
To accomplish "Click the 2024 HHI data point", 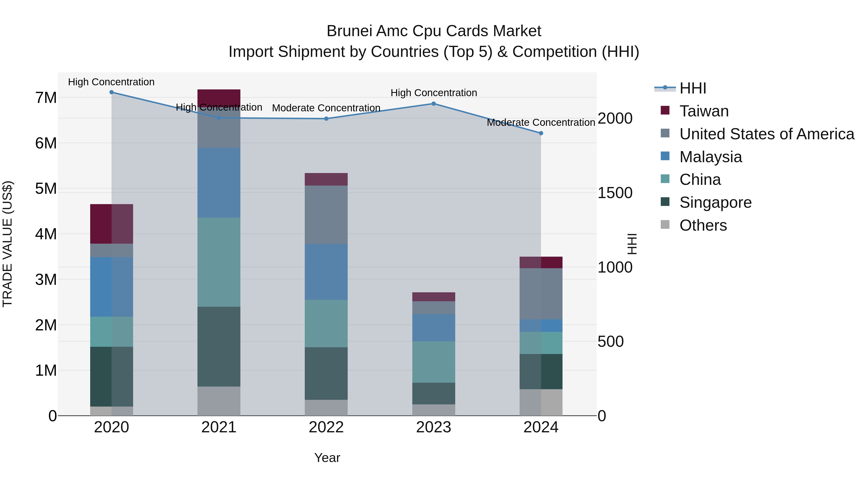I will (x=541, y=133).
